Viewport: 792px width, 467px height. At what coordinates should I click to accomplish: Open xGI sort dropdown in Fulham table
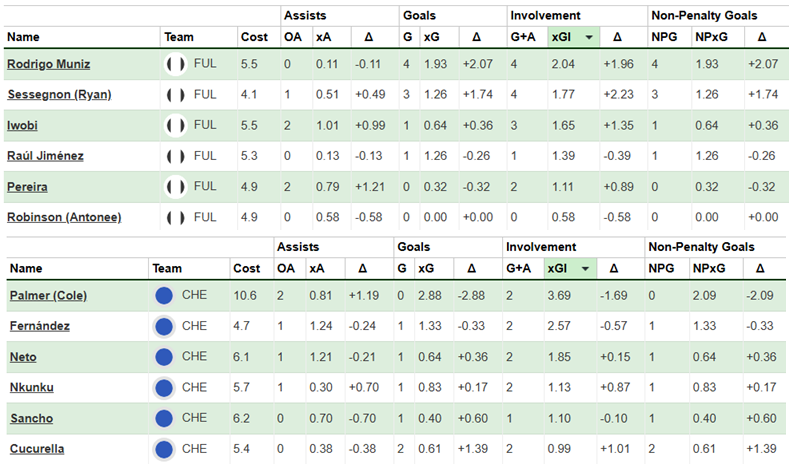tap(590, 37)
